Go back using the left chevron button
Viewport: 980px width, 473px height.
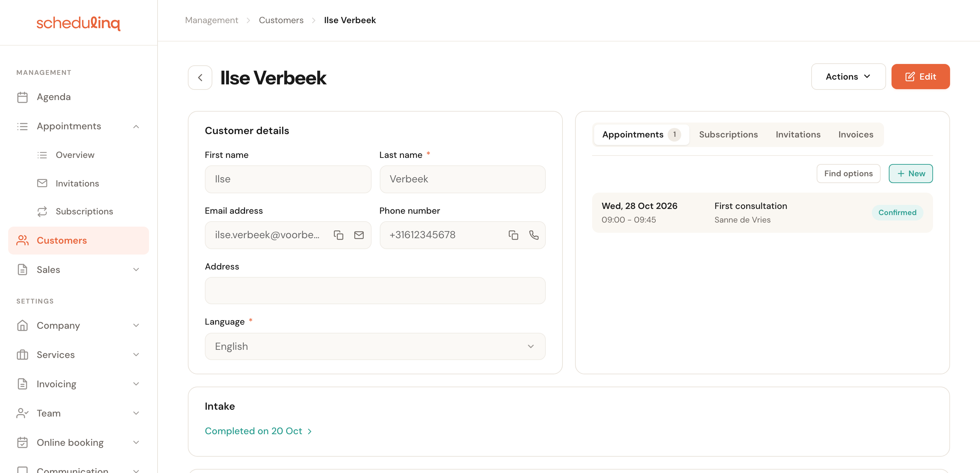(200, 78)
